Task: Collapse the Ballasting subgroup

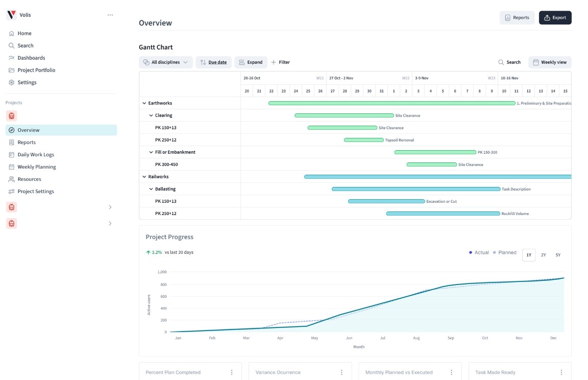Action: coord(151,189)
